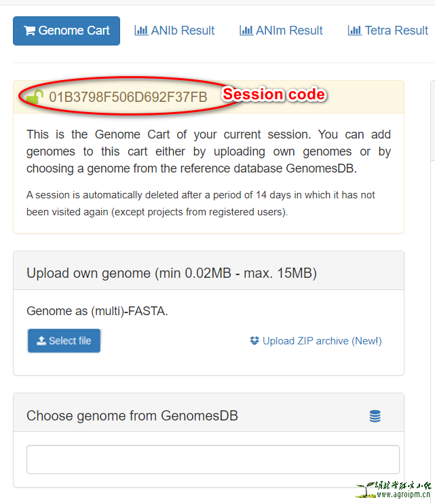Click the session code 01B3798F506D692F37FB
The height and width of the screenshot is (504, 435).
pos(128,97)
